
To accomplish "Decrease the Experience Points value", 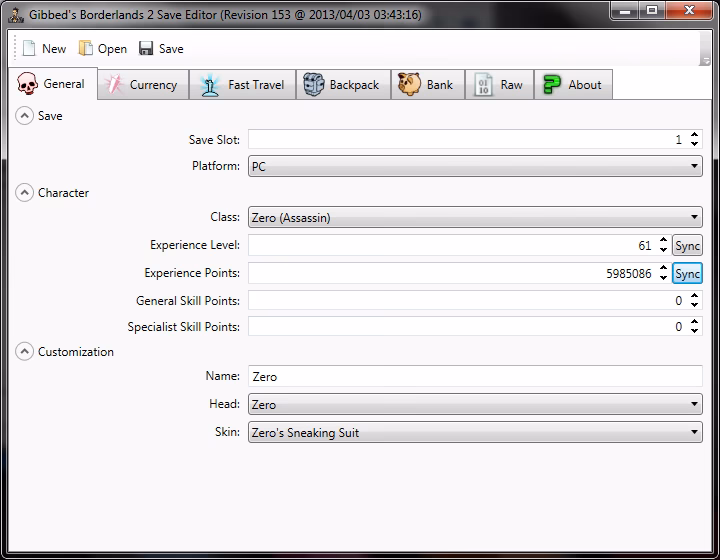I will click(x=663, y=278).
